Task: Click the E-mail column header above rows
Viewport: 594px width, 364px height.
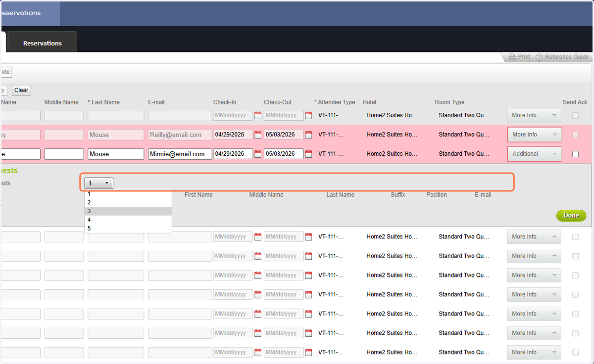Action: click(156, 102)
